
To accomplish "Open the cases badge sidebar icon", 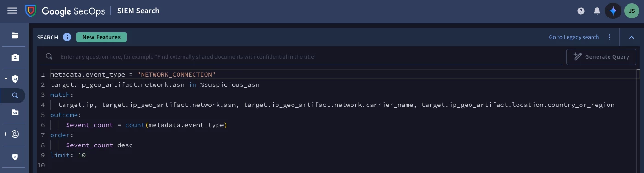I will 15,57.
